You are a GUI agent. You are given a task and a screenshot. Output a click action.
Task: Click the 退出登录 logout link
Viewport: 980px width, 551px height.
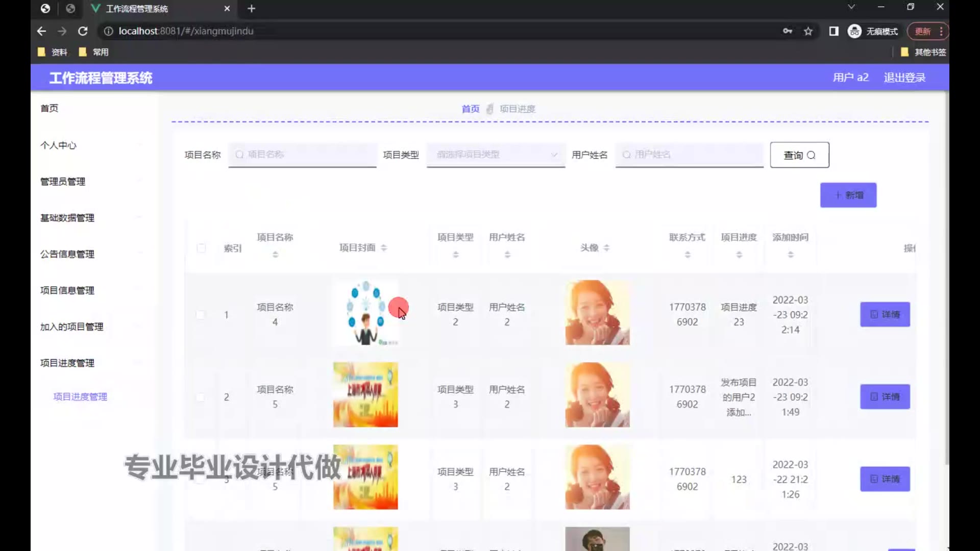click(904, 78)
